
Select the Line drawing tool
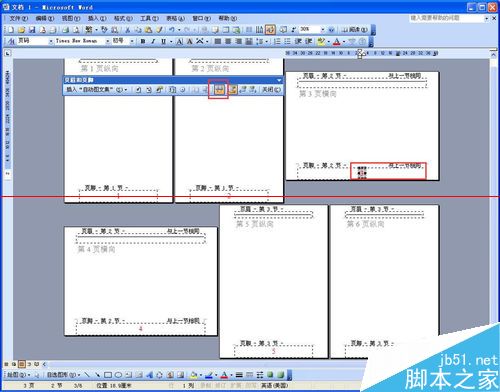(87, 375)
